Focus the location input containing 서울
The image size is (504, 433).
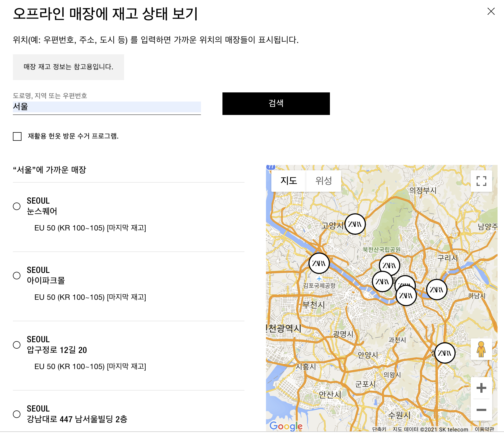(107, 107)
